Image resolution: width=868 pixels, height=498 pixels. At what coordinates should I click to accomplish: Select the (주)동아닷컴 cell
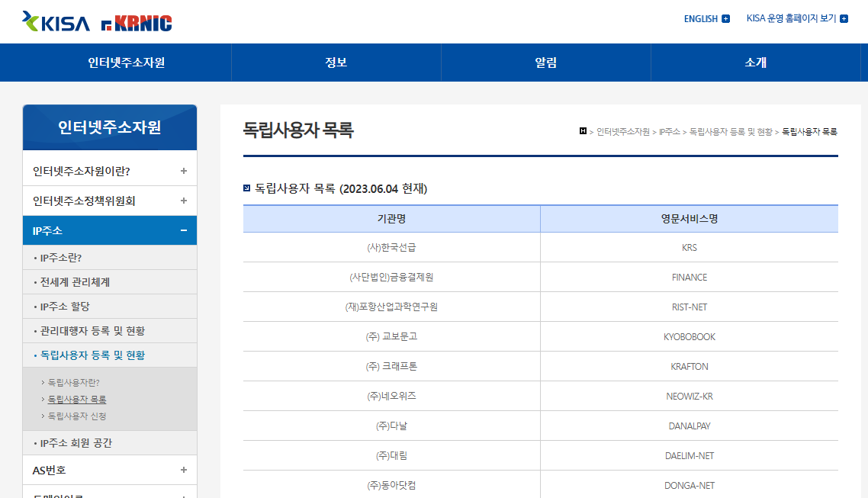(x=391, y=485)
